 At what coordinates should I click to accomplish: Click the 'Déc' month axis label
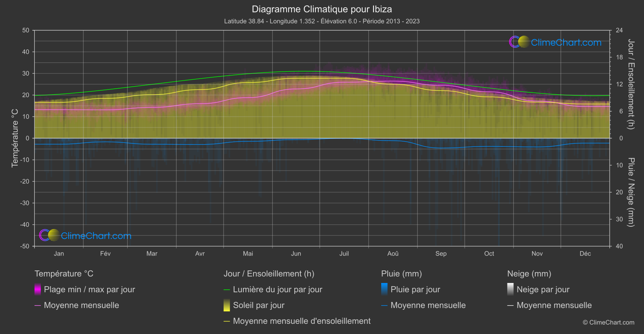click(585, 253)
